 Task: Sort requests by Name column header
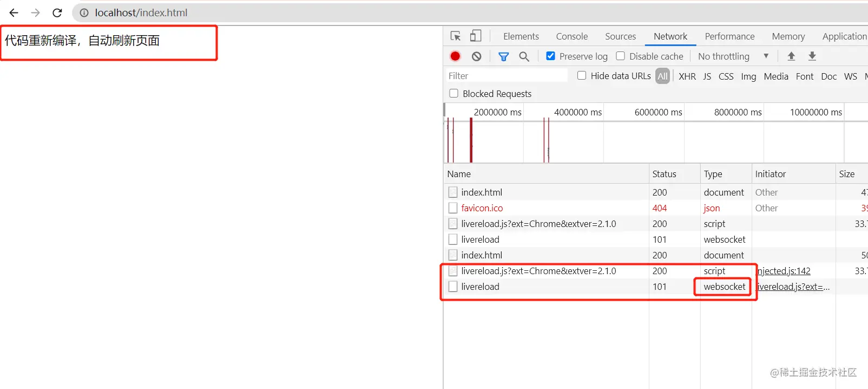[x=546, y=174]
